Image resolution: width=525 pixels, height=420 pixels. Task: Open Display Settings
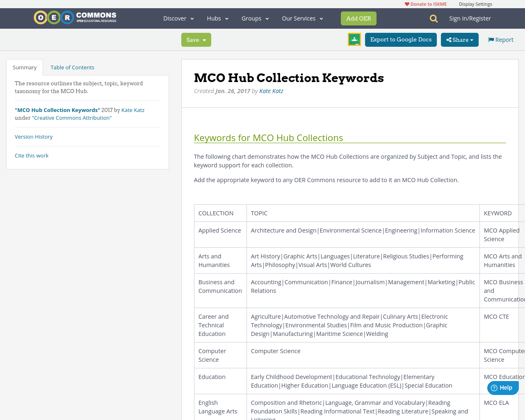click(x=475, y=4)
